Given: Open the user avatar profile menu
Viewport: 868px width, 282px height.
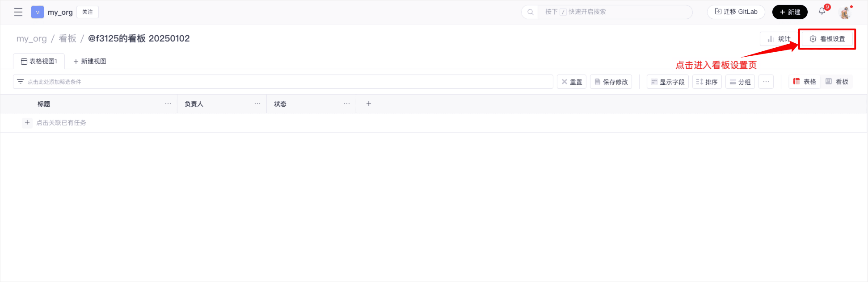Looking at the screenshot, I should 845,12.
